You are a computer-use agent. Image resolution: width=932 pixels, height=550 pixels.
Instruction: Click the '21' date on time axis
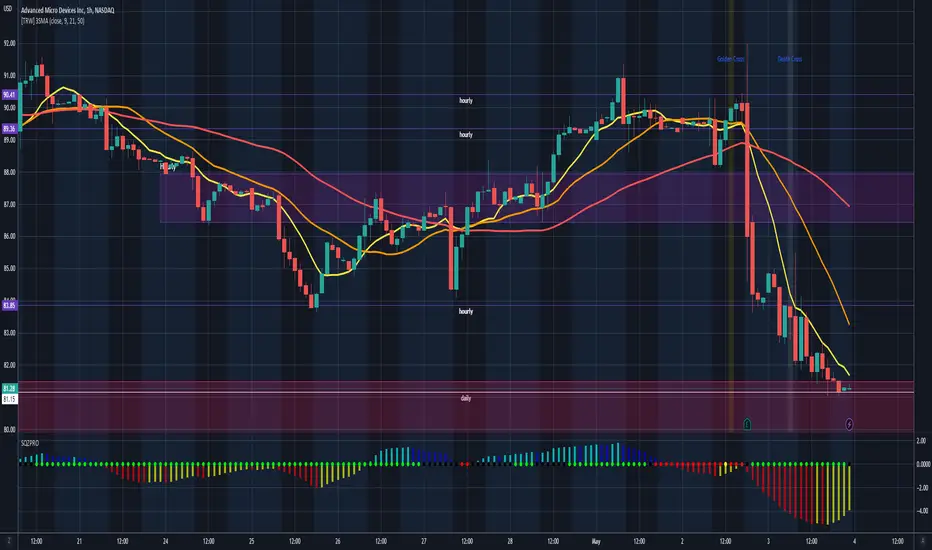(x=79, y=541)
